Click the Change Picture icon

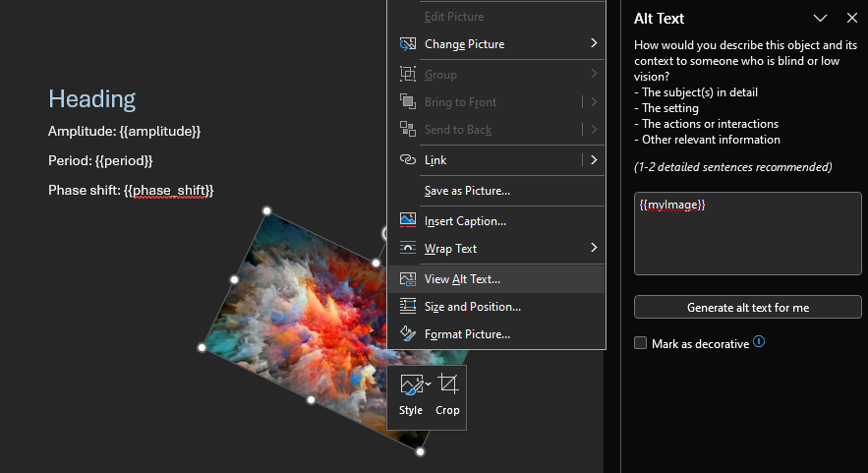pyautogui.click(x=408, y=43)
